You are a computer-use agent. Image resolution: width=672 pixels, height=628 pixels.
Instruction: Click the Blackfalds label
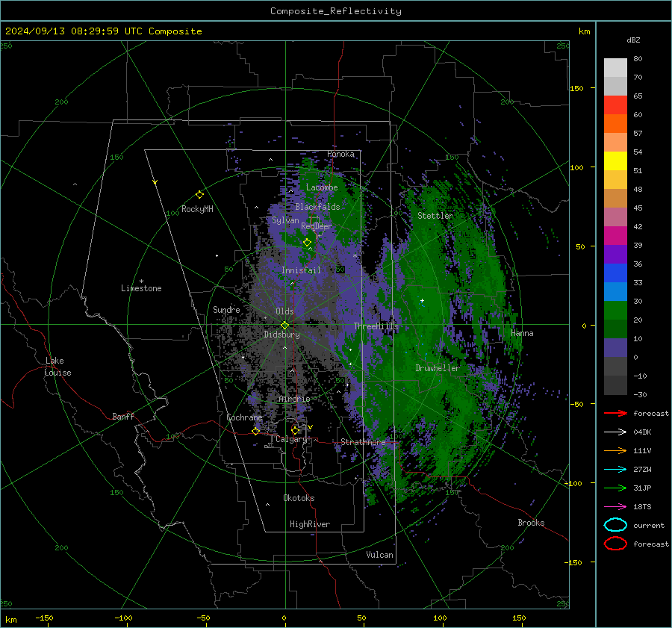coord(317,207)
